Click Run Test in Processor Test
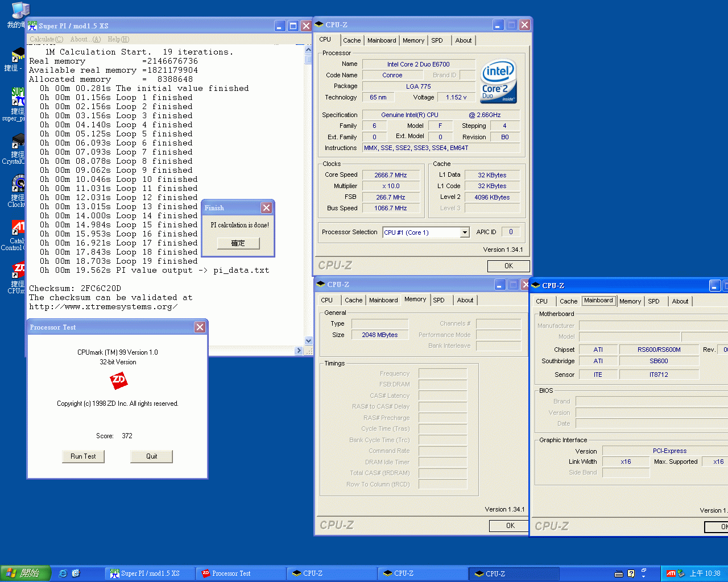This screenshot has width=728, height=582. click(x=83, y=456)
